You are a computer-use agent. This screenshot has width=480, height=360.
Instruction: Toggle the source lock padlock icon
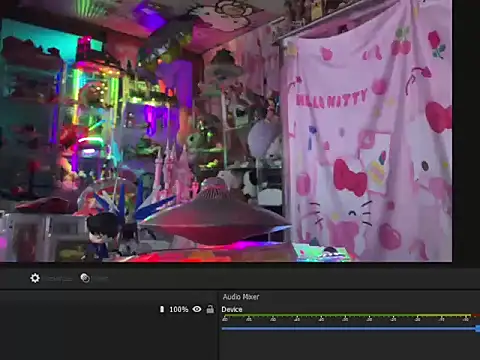tap(210, 309)
